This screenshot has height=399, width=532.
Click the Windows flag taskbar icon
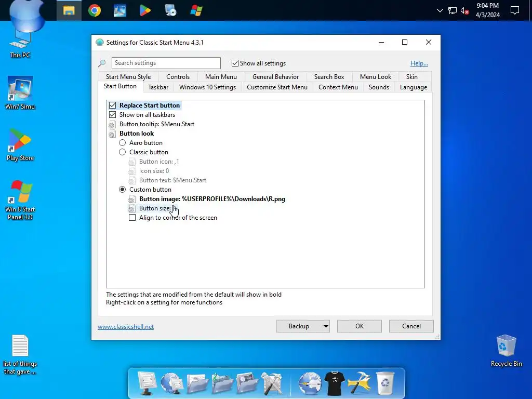pos(196,10)
